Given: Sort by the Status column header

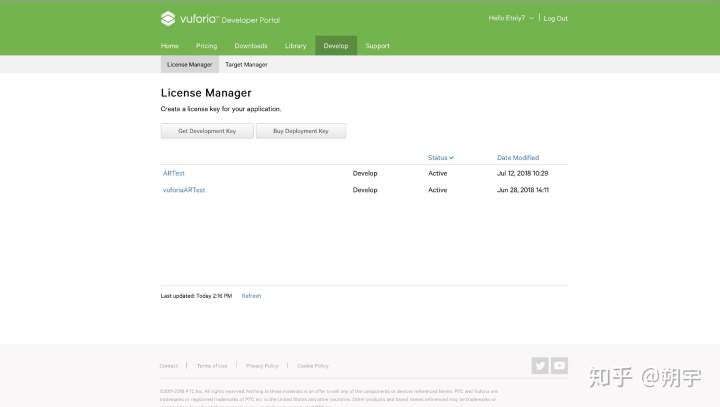Looking at the screenshot, I should pos(441,158).
